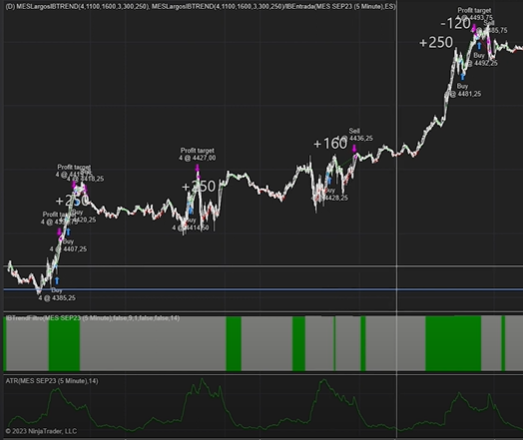The image size is (523, 440).
Task: Select the 'Buy @ 4481,25' execution label
Action: (x=464, y=90)
